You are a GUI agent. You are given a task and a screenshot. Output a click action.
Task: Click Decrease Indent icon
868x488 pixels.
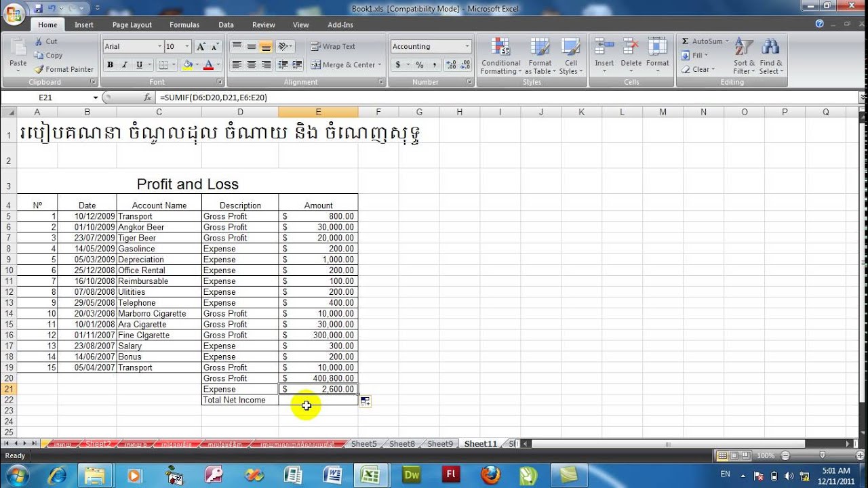point(283,65)
